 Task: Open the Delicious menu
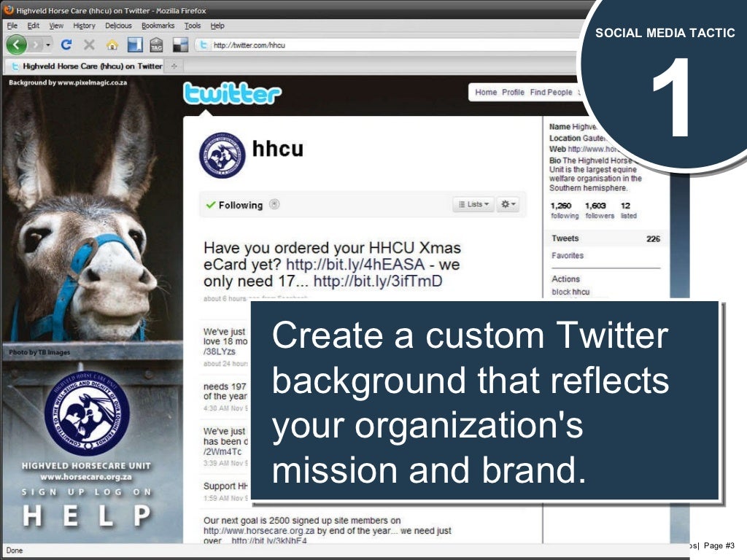[118, 26]
